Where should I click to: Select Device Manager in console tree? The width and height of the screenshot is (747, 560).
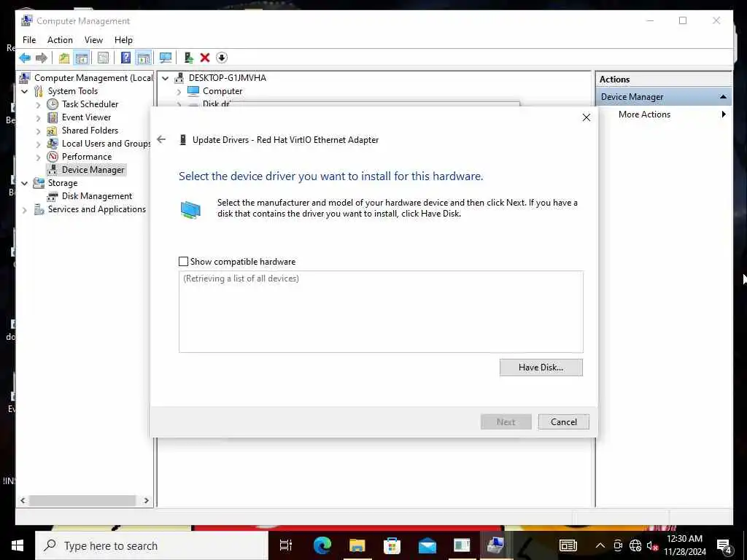[x=93, y=170]
